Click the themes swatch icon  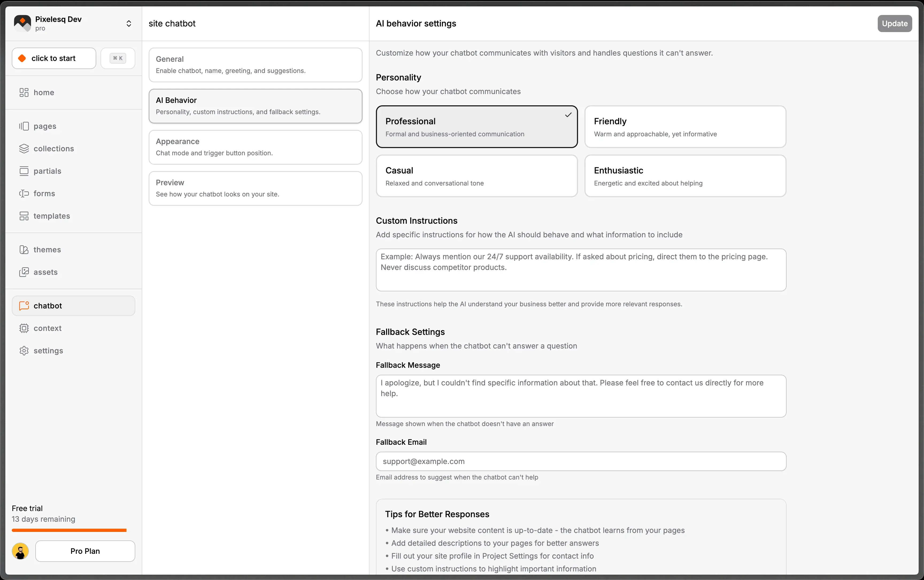24,250
